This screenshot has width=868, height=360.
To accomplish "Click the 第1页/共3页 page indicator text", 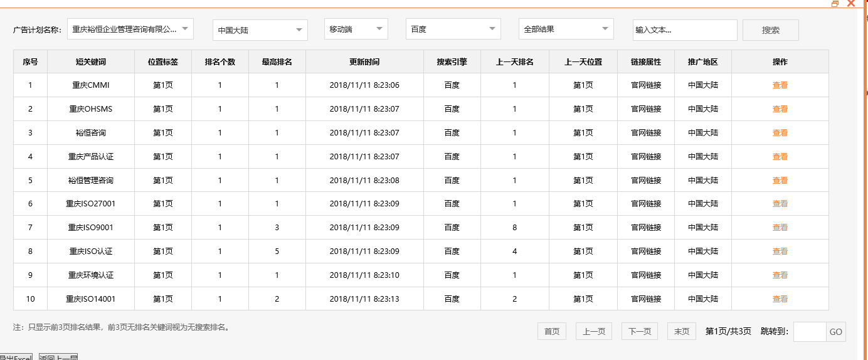I will tap(728, 331).
